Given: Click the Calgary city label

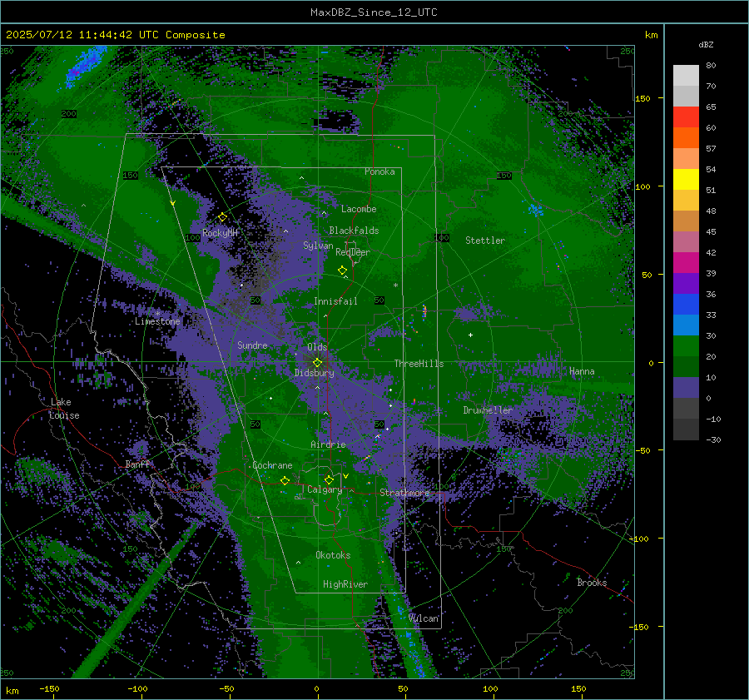Looking at the screenshot, I should pyautogui.click(x=325, y=489).
